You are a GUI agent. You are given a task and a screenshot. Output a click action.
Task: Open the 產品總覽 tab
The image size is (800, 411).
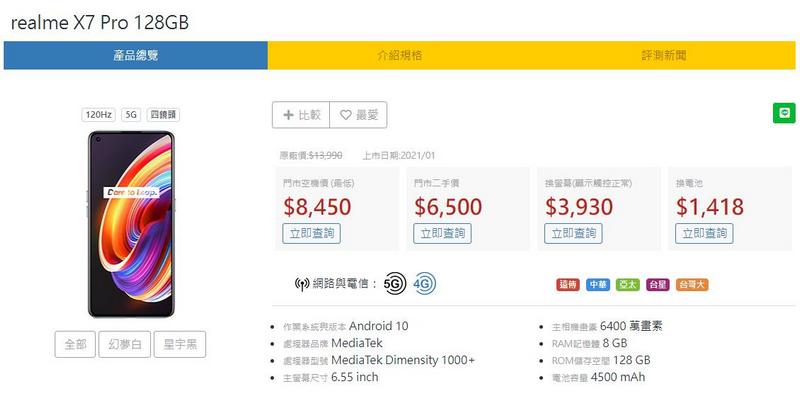[x=136, y=55]
